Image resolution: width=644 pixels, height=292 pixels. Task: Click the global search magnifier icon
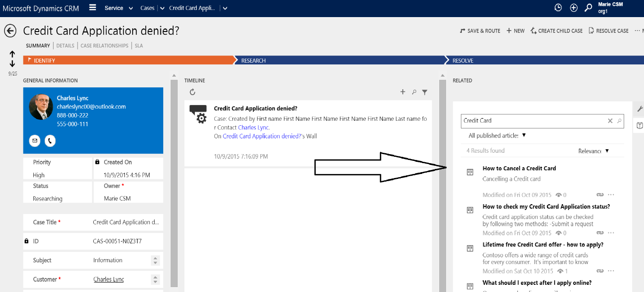point(589,7)
